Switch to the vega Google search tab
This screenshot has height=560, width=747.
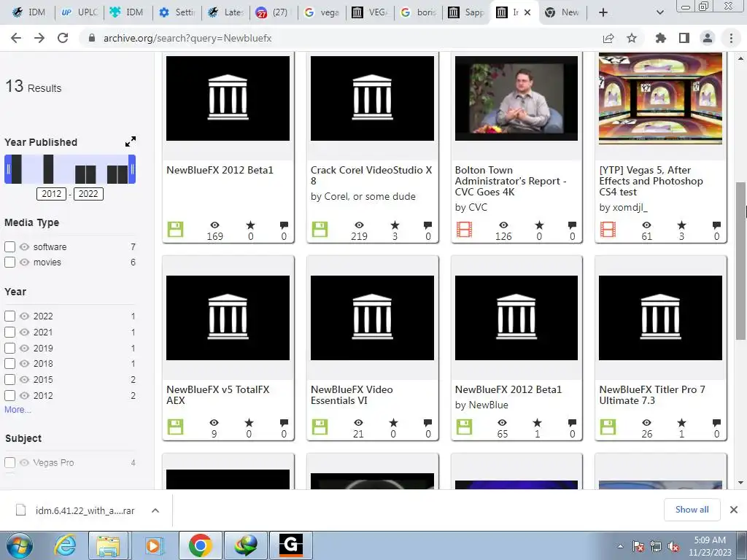pos(322,12)
